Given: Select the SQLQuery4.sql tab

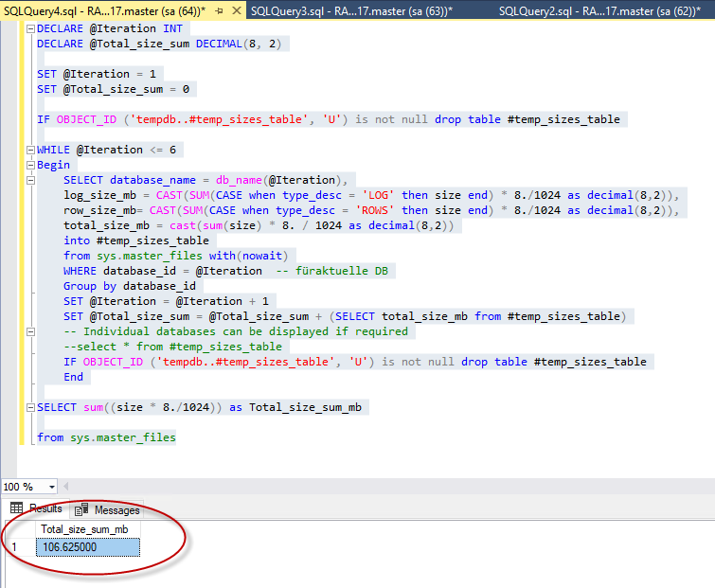Looking at the screenshot, I should 104,11.
